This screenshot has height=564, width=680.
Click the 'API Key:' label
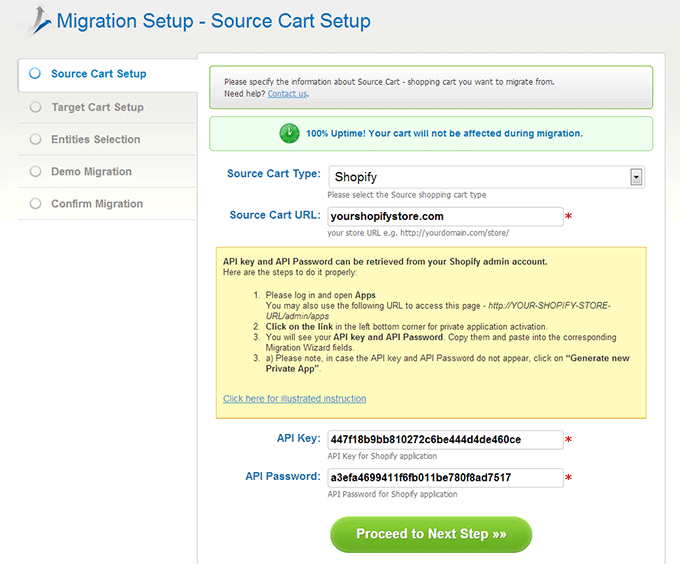point(299,438)
